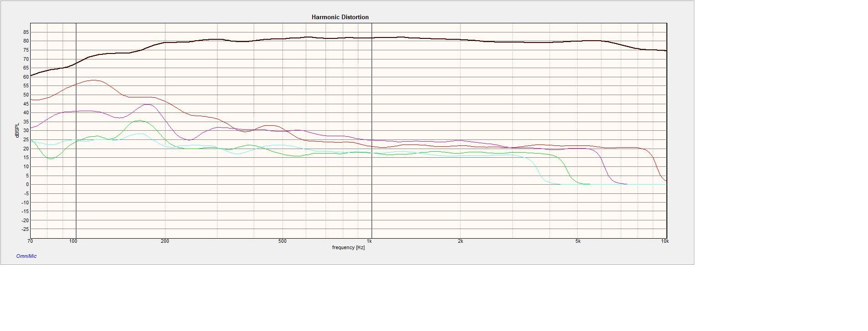The height and width of the screenshot is (331, 868).
Task: Click the 5k label on frequency axis
Action: point(578,241)
